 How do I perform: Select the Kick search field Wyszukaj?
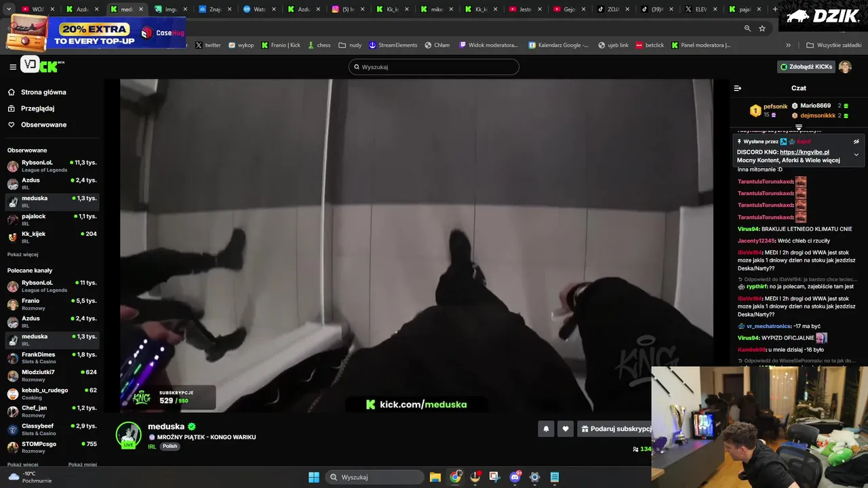tap(434, 67)
